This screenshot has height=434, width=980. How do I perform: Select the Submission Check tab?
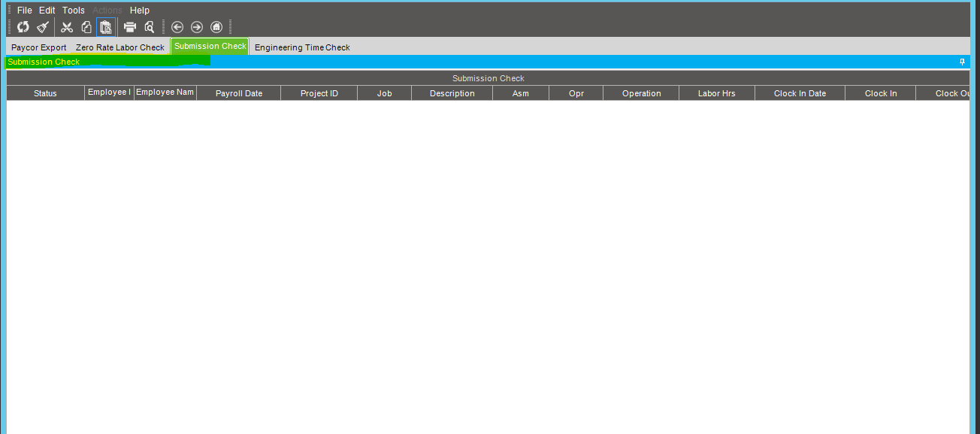(x=210, y=46)
